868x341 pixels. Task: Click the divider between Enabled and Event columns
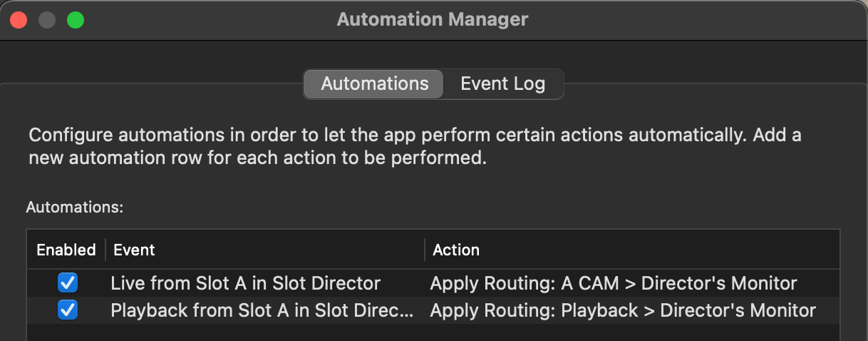(x=105, y=250)
